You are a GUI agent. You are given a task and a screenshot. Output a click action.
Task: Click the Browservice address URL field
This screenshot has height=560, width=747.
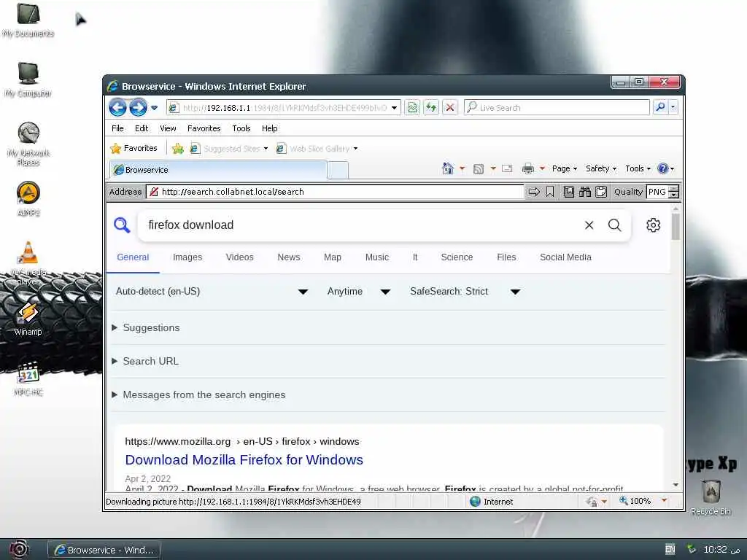(x=335, y=192)
